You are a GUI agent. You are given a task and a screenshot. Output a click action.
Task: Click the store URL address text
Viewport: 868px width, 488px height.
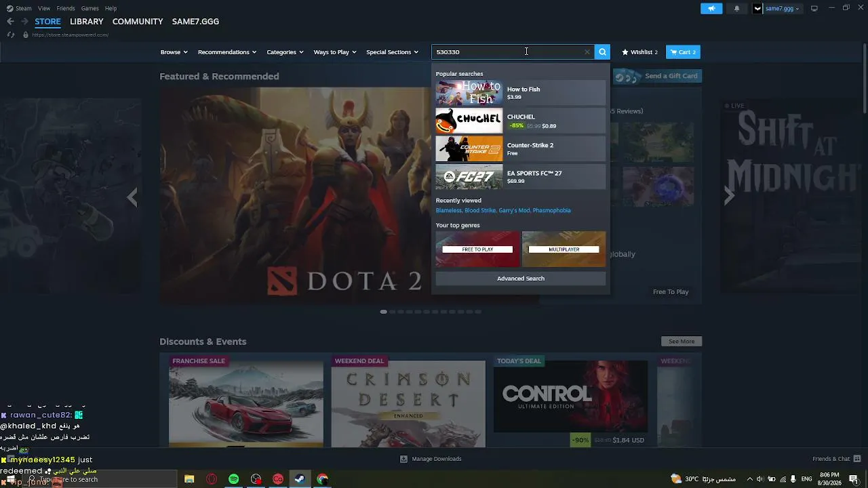(71, 35)
